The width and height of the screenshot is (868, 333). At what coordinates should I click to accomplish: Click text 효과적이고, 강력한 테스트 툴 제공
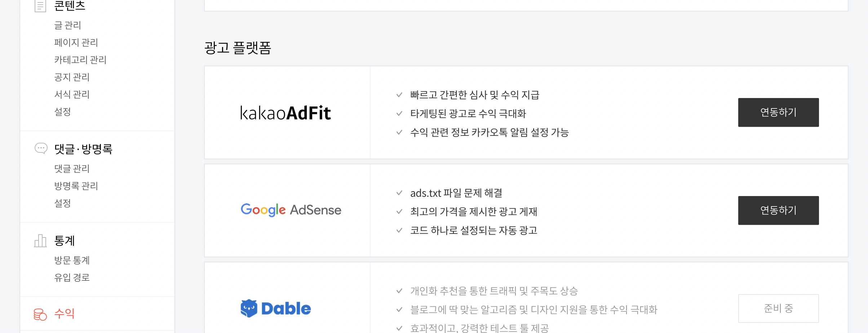coord(479,328)
